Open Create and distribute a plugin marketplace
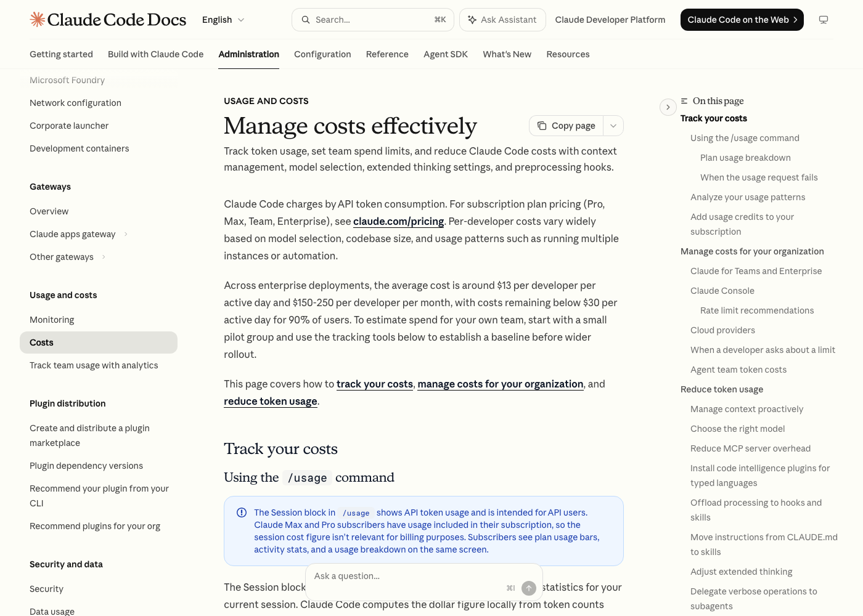This screenshot has height=616, width=863. (89, 436)
